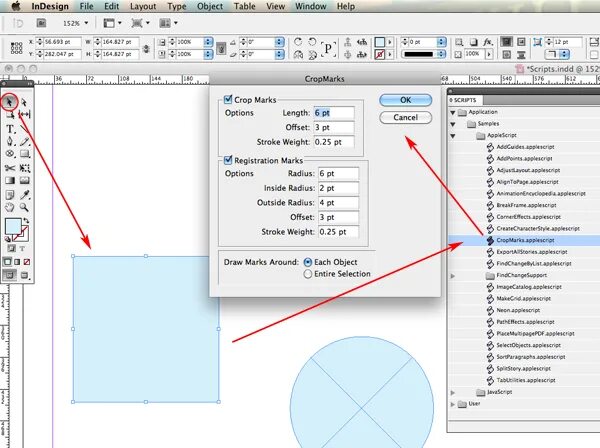Select the Eyedropper tool
Image resolution: width=600 pixels, height=448 pixels.
click(x=24, y=195)
